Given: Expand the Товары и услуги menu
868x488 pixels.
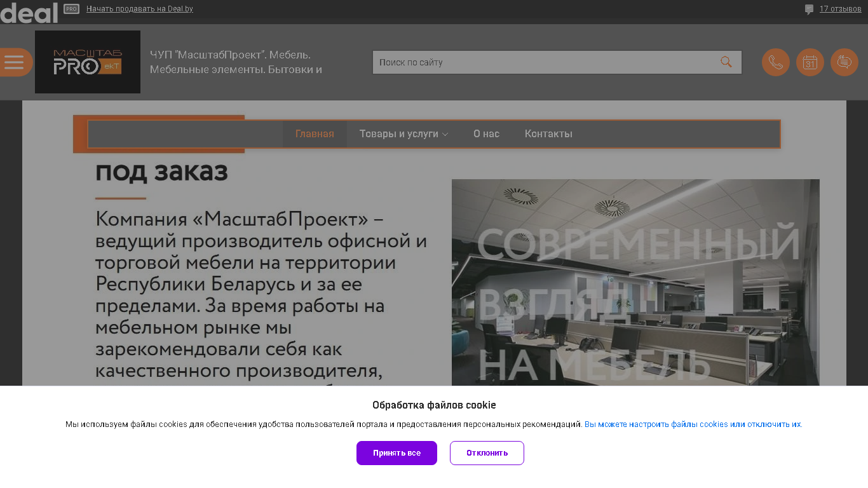Looking at the screenshot, I should coord(403,133).
